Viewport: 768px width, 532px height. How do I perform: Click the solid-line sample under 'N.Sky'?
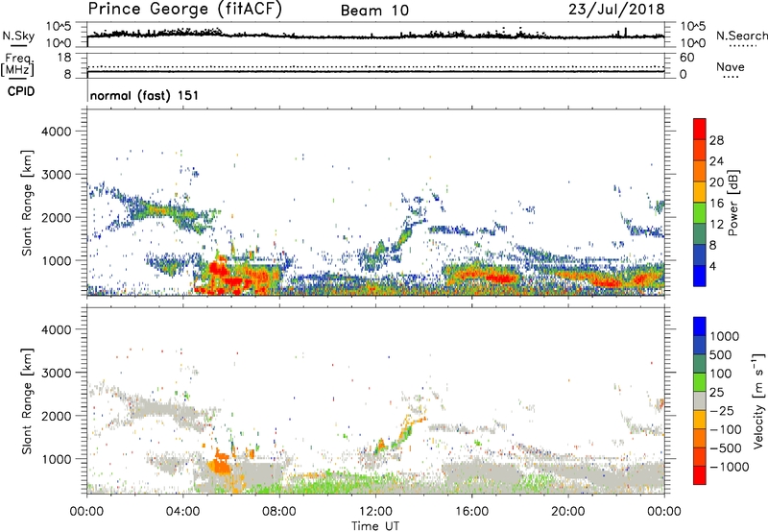point(17,45)
